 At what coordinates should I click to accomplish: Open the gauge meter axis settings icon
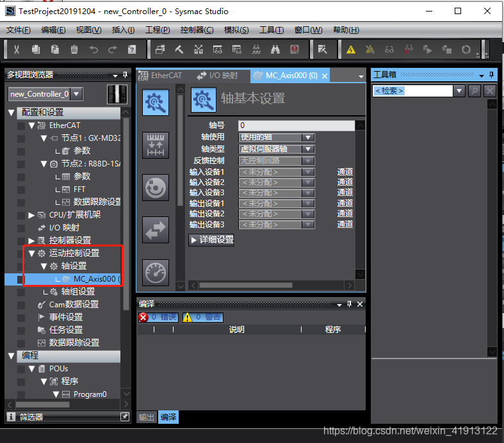point(156,273)
